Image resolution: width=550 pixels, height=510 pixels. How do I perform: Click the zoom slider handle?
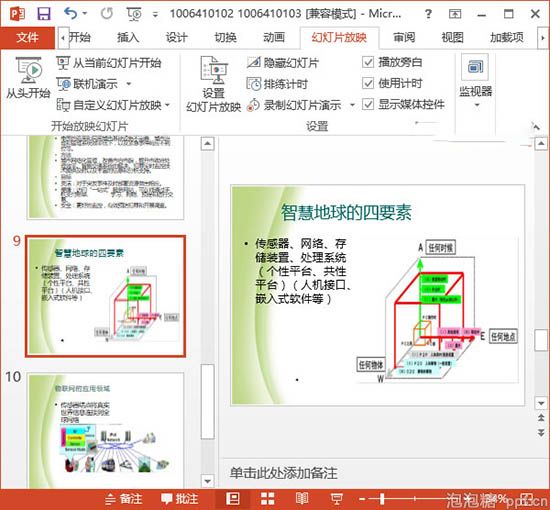(382, 499)
